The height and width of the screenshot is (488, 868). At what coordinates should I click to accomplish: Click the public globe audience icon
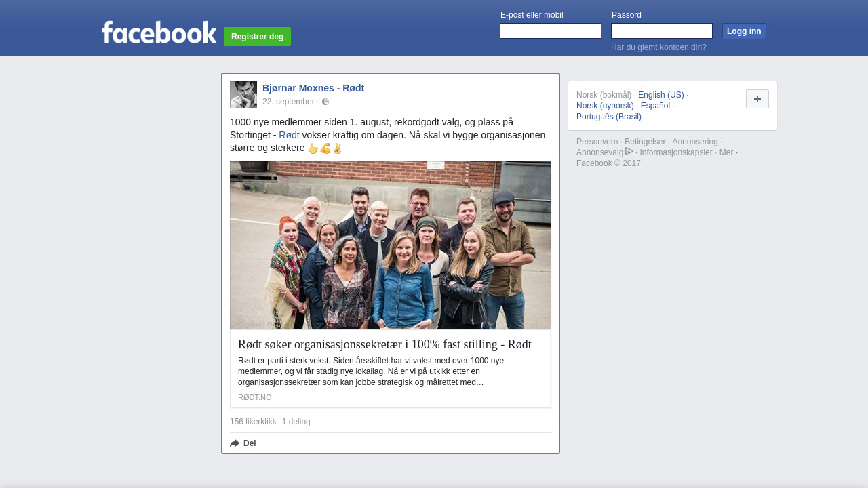tap(325, 102)
